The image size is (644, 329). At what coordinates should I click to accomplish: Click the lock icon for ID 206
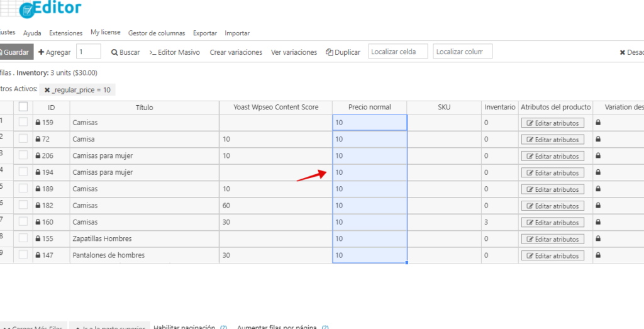[38, 155]
